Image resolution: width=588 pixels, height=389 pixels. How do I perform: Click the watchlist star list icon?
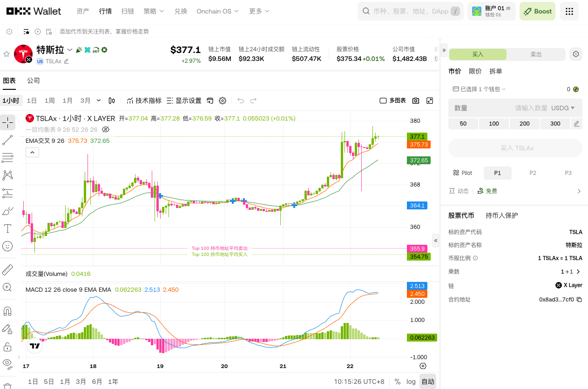pos(27,32)
